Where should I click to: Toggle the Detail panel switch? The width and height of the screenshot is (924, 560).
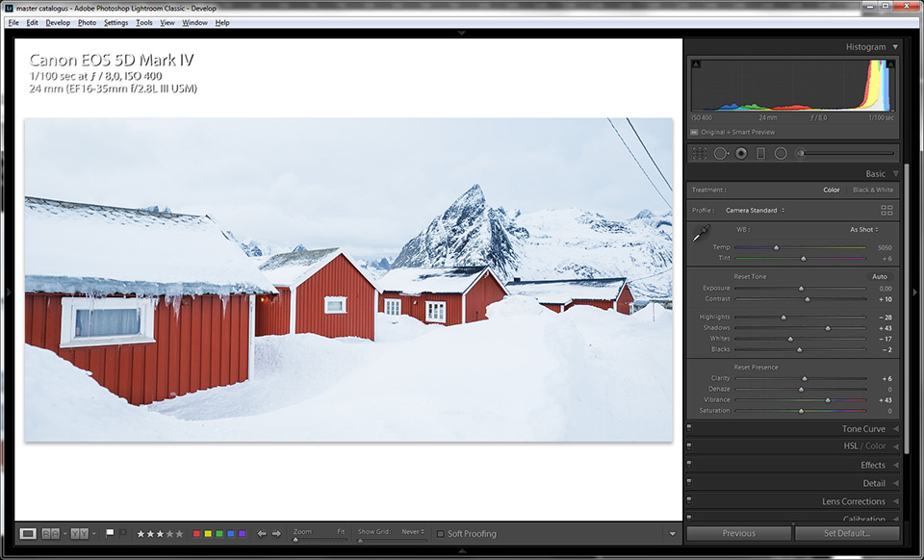point(689,483)
